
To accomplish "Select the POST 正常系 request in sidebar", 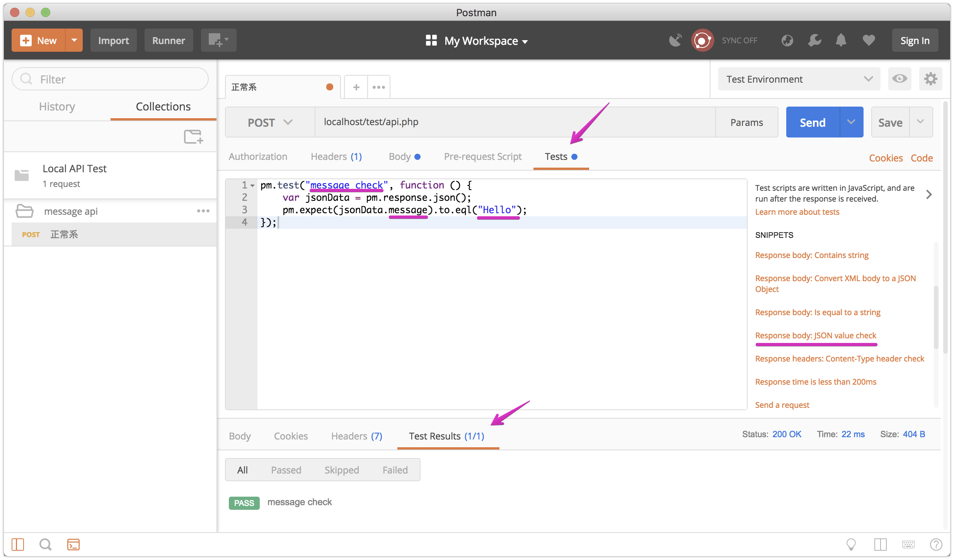I will point(114,234).
